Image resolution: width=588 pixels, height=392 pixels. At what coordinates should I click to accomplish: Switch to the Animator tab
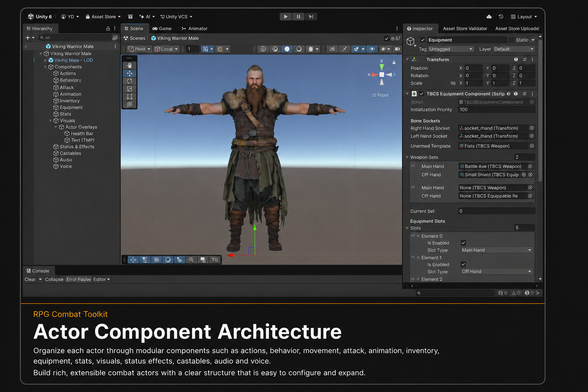click(194, 28)
